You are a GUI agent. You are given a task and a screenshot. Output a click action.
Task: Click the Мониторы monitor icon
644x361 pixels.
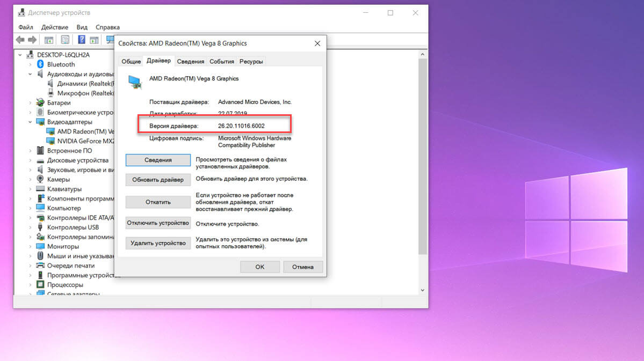pos(40,246)
